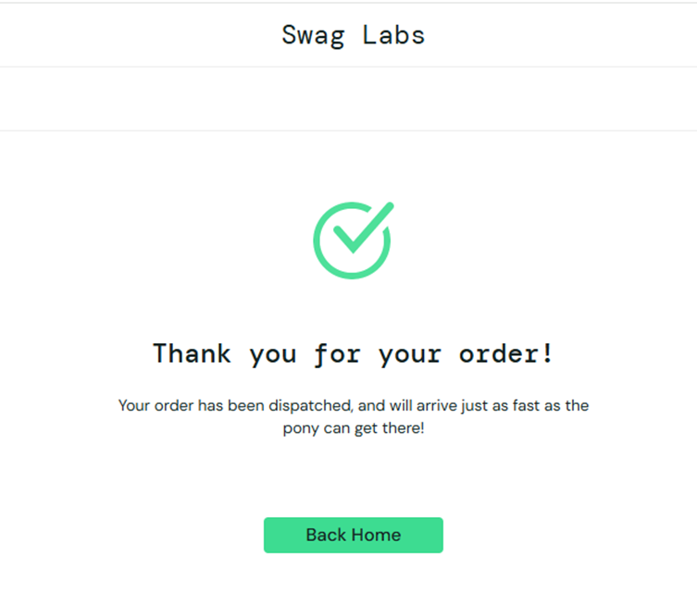This screenshot has height=616, width=697.
Task: Click the word "Back" on the green button
Action: (326, 535)
